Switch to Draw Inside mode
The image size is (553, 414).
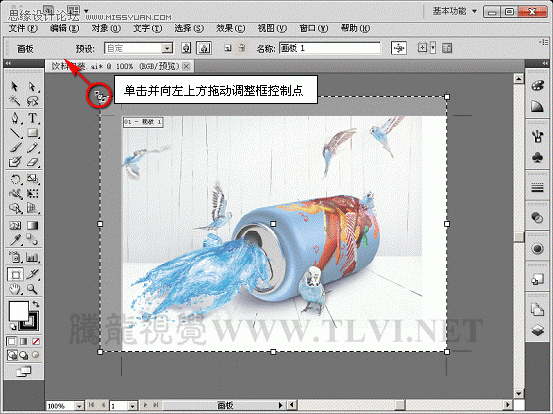pyautogui.click(x=36, y=355)
